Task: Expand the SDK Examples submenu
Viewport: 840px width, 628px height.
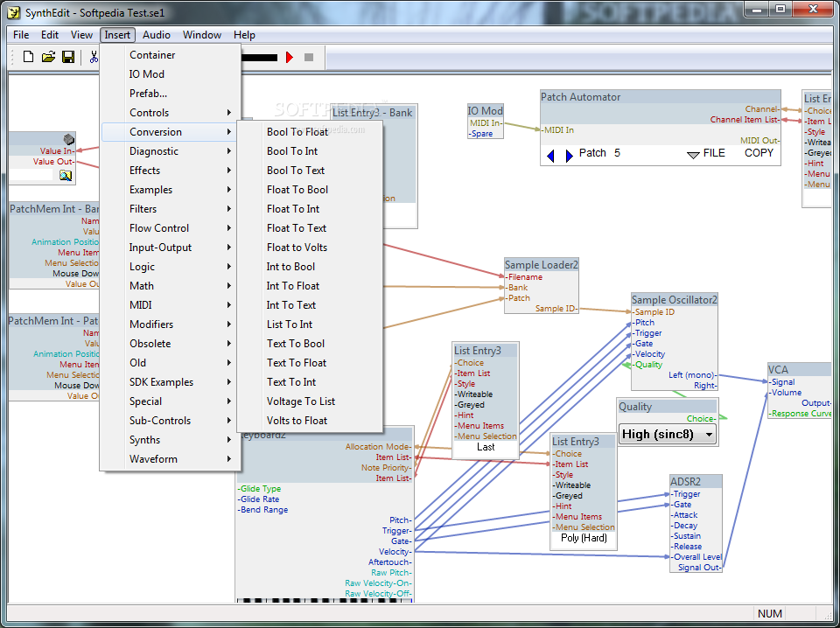Action: coord(171,383)
